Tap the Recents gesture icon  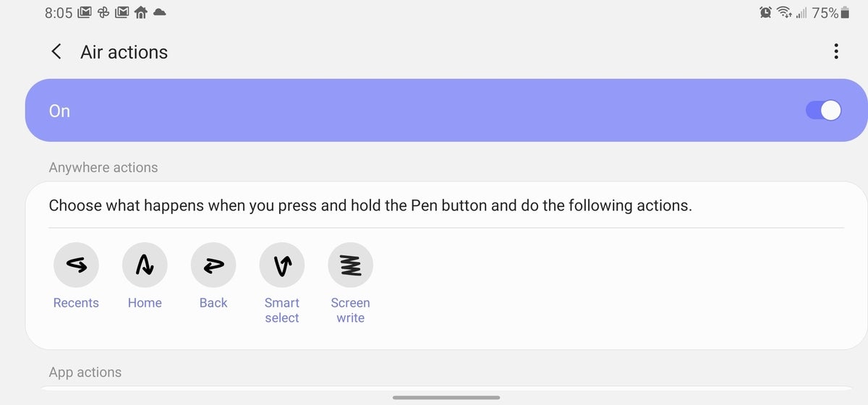76,265
